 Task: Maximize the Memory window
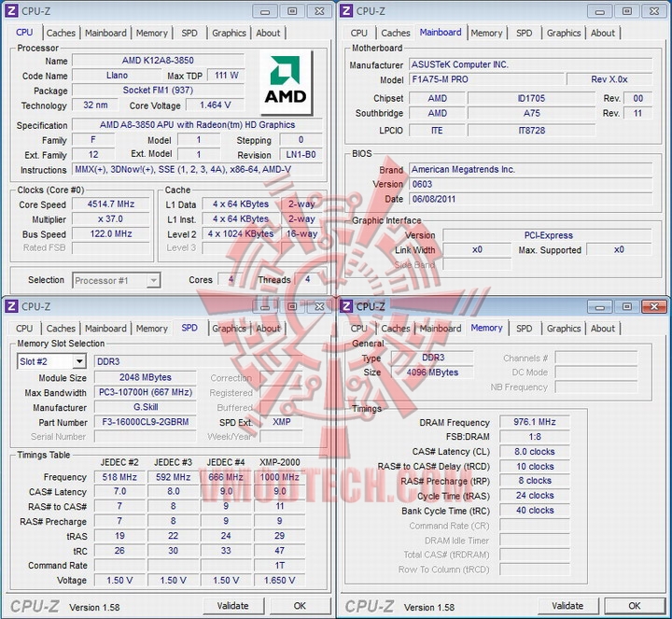coord(626,306)
